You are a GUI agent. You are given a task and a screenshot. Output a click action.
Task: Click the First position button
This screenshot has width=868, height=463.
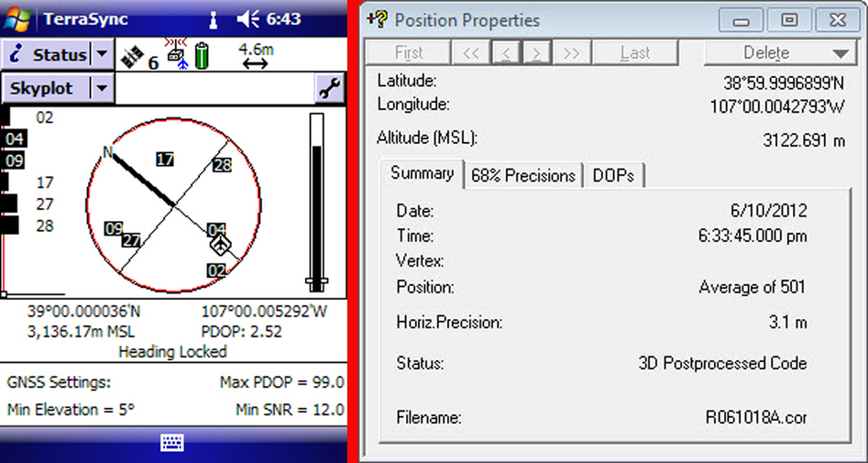click(x=409, y=53)
